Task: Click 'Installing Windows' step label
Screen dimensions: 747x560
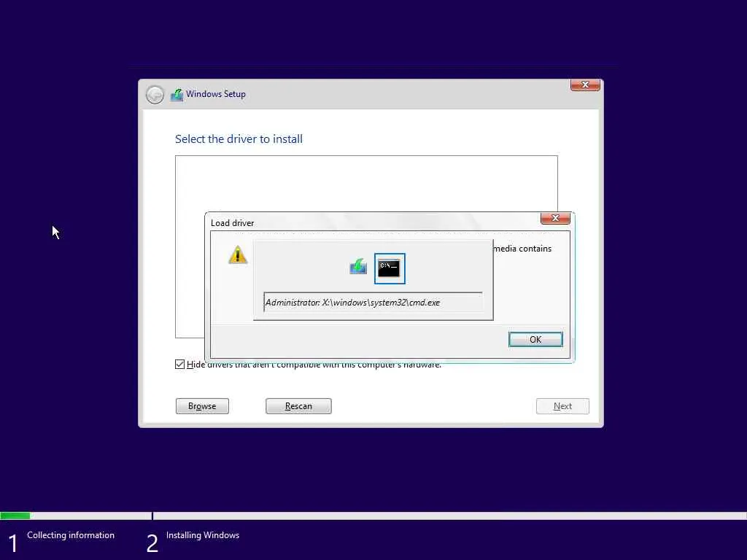Action: 203,535
